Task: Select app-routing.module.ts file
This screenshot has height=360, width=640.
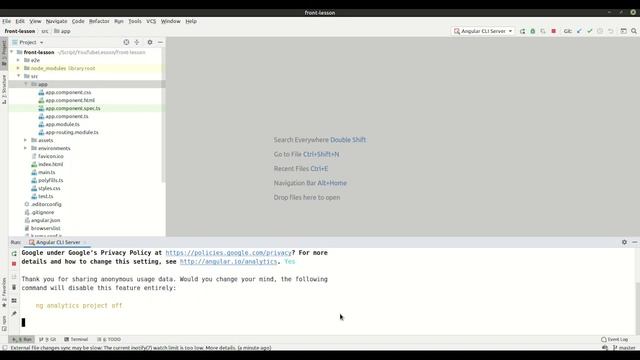Action: point(72,132)
